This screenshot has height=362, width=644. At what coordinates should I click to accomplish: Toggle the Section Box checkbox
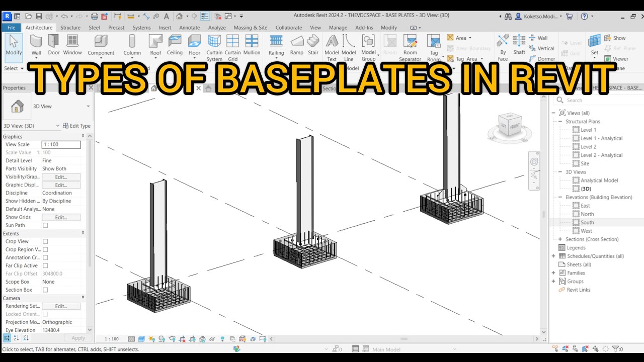[x=45, y=290]
